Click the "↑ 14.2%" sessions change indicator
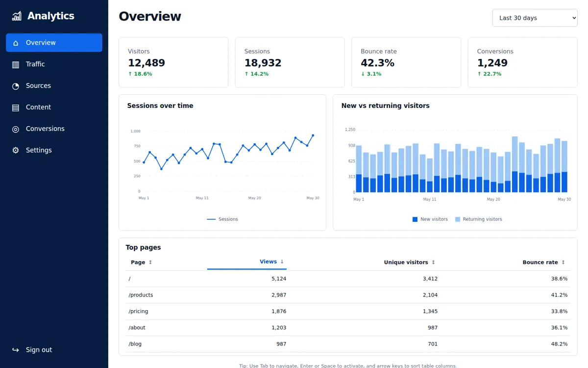 click(x=257, y=74)
